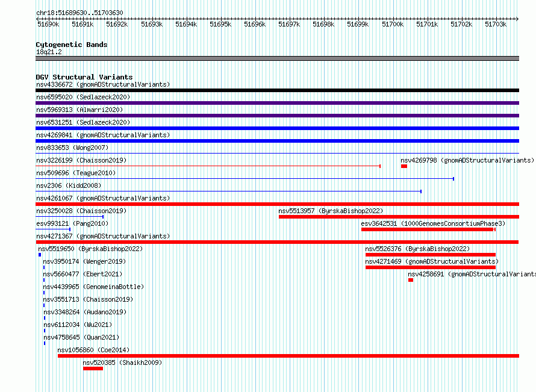
Task: Click the red nsv4261067 variant bar
Action: point(277,204)
